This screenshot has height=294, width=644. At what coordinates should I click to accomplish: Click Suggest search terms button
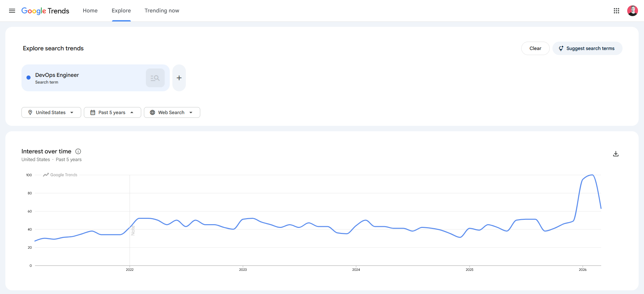click(587, 48)
